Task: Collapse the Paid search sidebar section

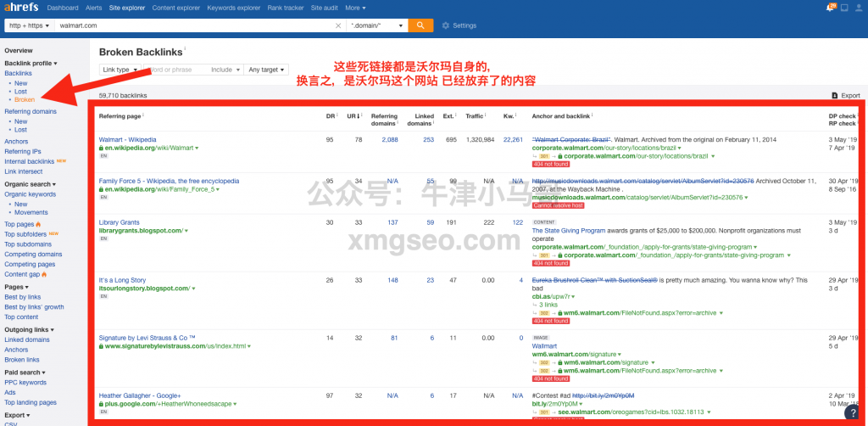Action: (25, 373)
